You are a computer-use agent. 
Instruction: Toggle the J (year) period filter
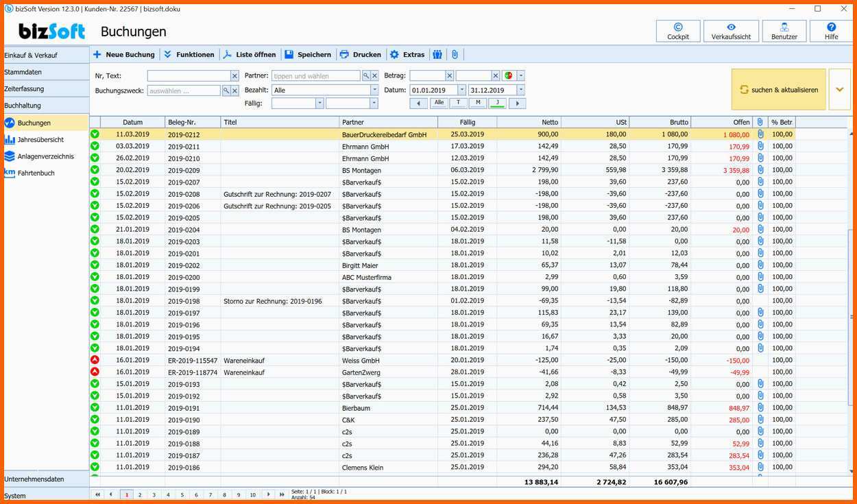coord(497,103)
